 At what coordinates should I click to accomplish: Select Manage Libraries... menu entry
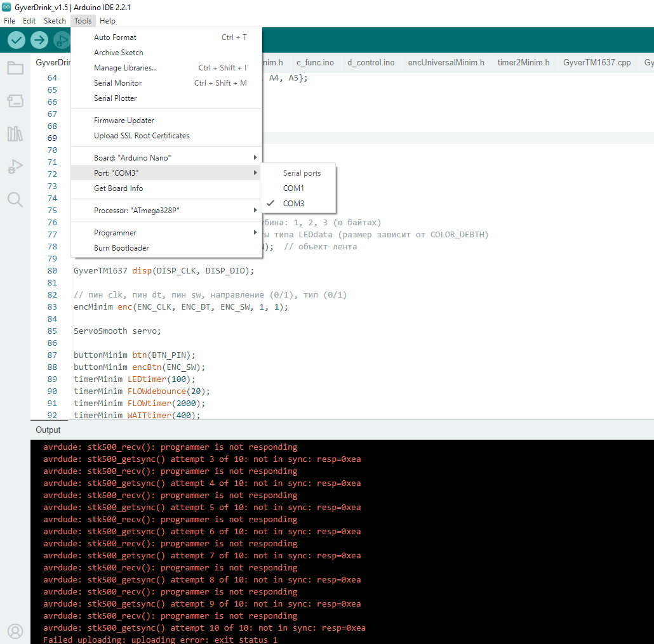click(125, 68)
